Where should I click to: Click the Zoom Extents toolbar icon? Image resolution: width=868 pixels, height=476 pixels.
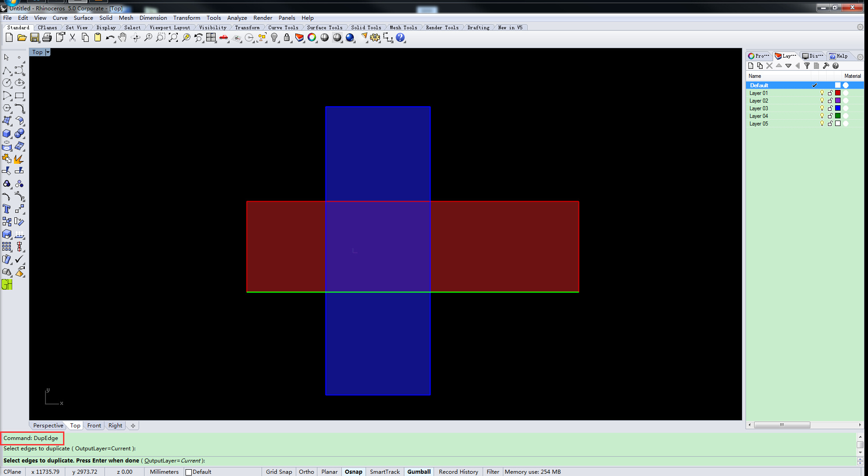[173, 38]
